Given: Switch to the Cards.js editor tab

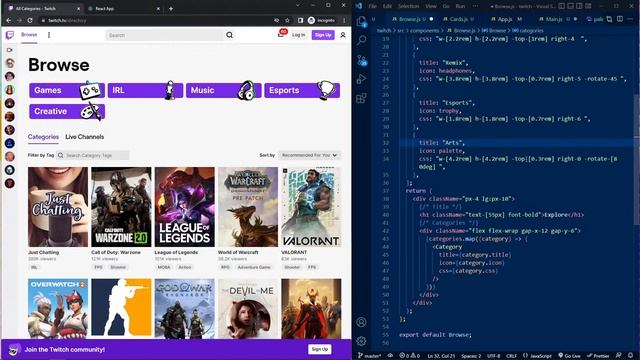Looking at the screenshot, I should 458,19.
